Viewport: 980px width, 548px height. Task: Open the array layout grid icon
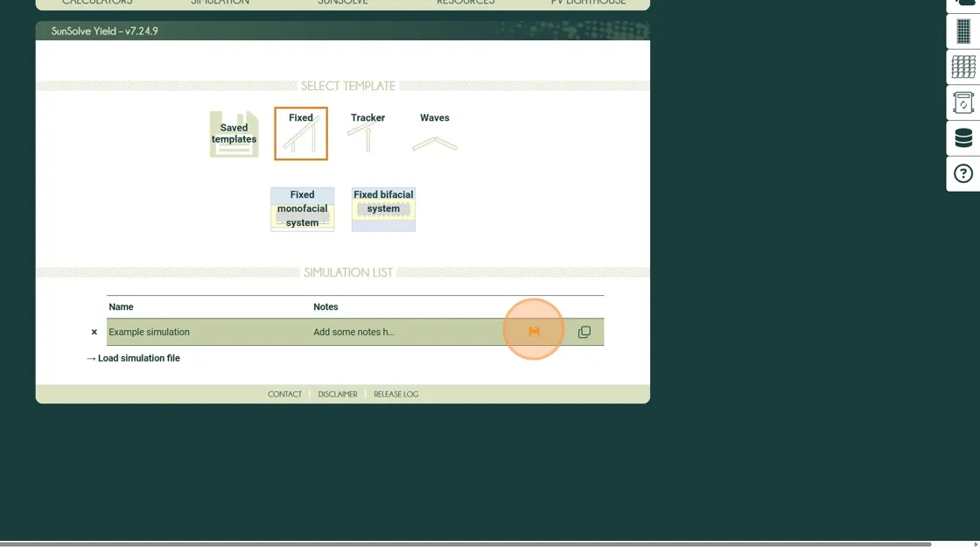(x=962, y=67)
